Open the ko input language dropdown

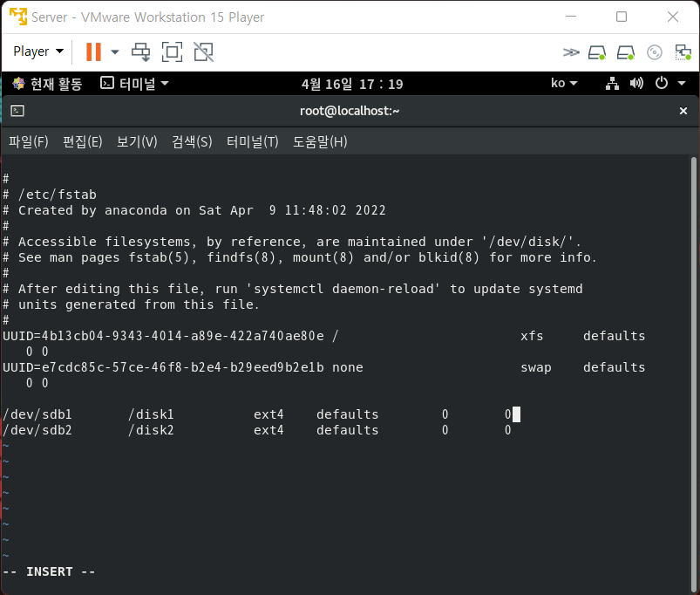pyautogui.click(x=564, y=83)
